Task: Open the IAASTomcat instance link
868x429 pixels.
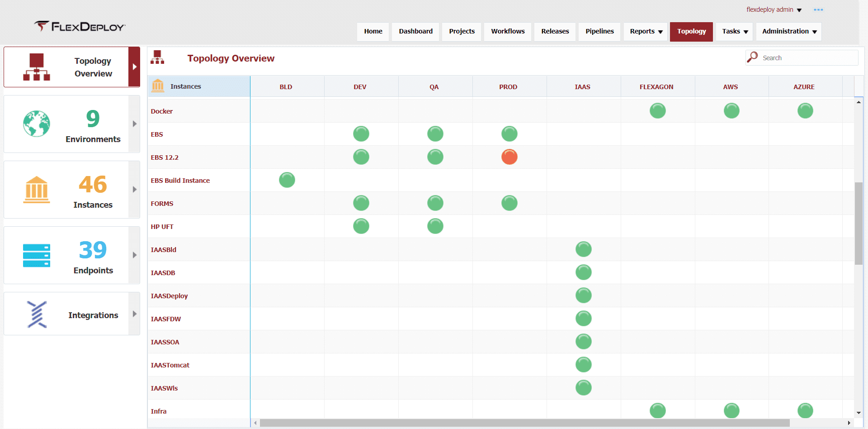Action: [x=170, y=365]
